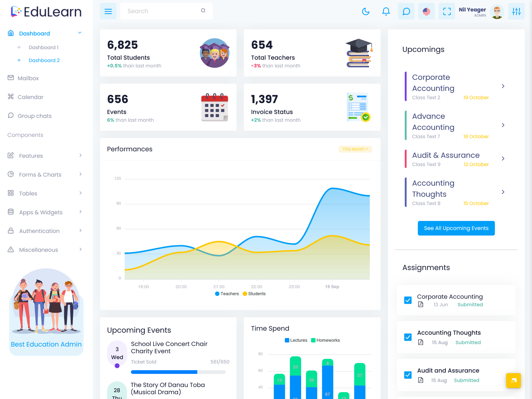
Task: Open language selector US flag
Action: click(x=426, y=11)
